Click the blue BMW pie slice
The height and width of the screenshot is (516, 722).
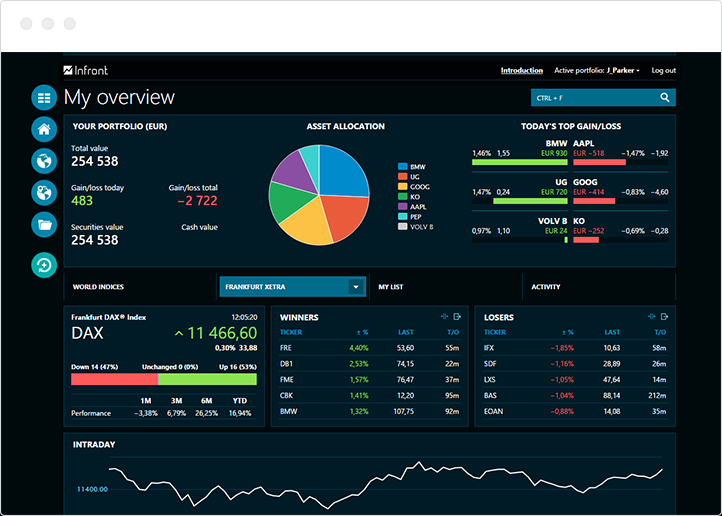[x=343, y=173]
